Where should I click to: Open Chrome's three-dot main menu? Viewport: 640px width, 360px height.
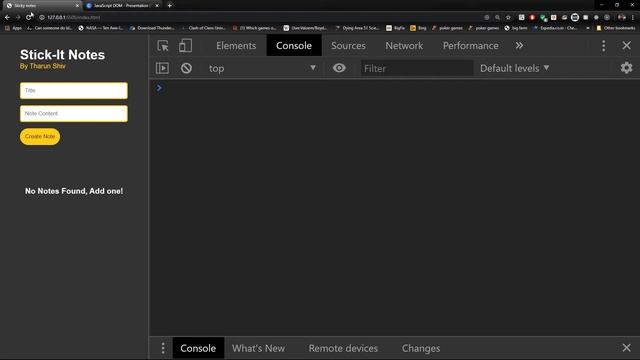point(633,18)
